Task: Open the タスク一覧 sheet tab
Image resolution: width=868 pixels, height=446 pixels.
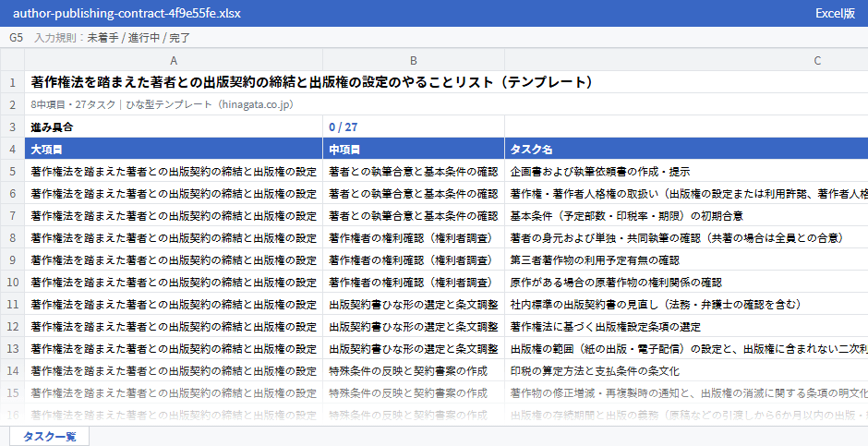Action: coord(49,436)
